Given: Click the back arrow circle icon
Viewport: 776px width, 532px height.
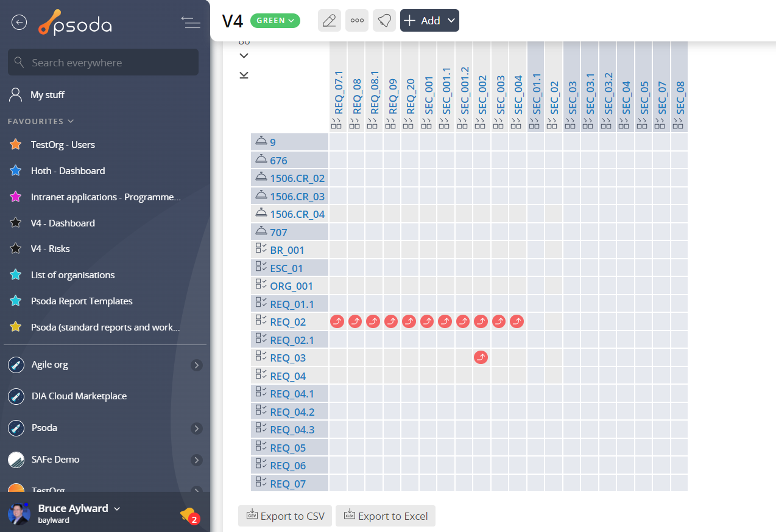Looking at the screenshot, I should pyautogui.click(x=19, y=23).
